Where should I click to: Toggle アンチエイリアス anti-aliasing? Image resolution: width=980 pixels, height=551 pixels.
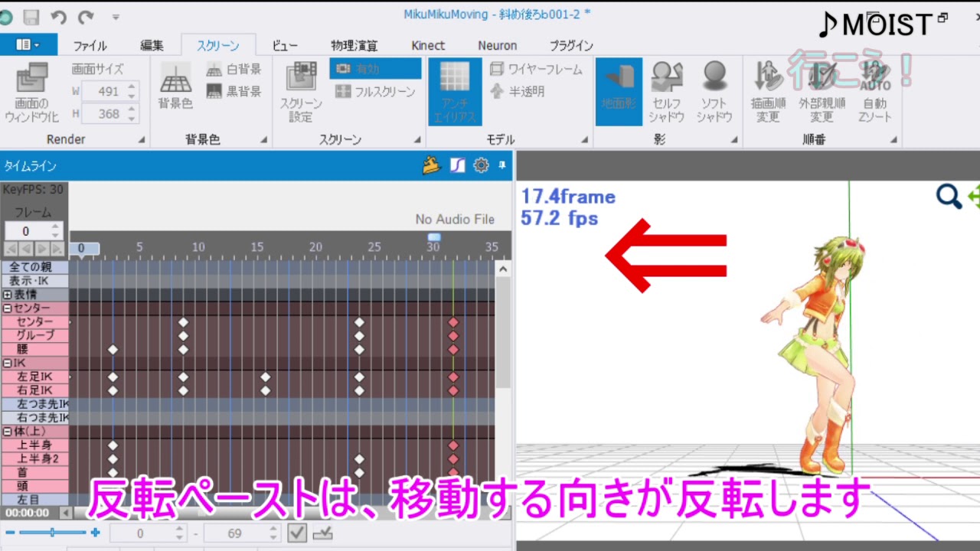[x=454, y=93]
